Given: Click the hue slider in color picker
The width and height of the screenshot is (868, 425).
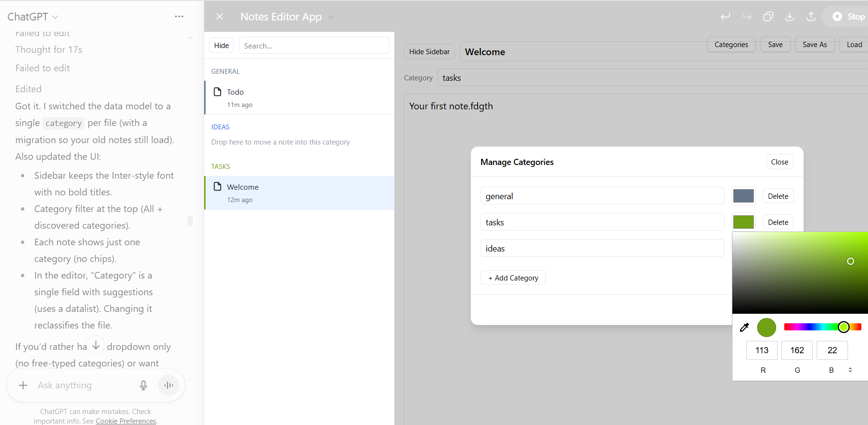Looking at the screenshot, I should tap(823, 327).
